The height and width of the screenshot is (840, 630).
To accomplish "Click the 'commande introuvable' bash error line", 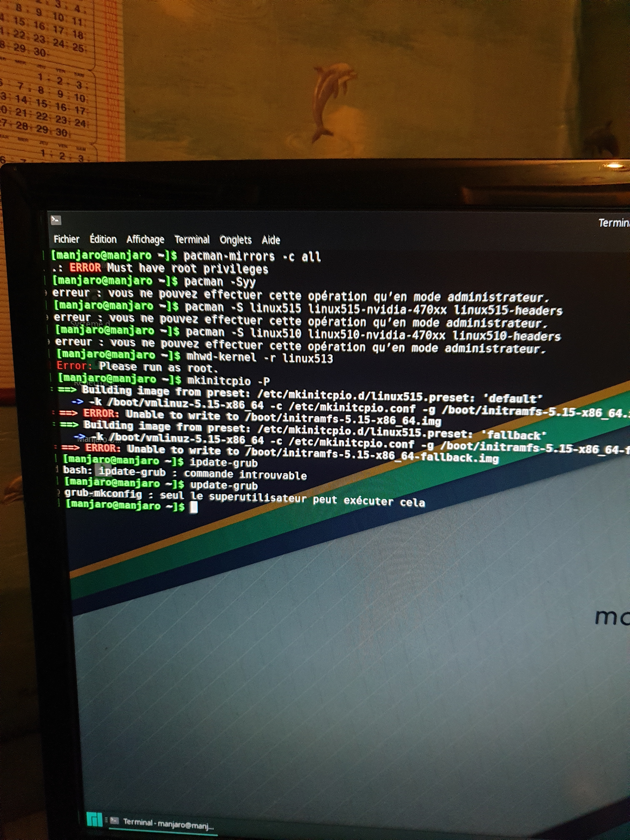I will coord(245,474).
